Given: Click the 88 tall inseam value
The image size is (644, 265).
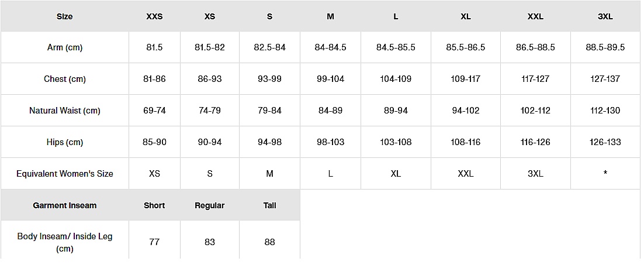Looking at the screenshot, I should [x=269, y=242].
